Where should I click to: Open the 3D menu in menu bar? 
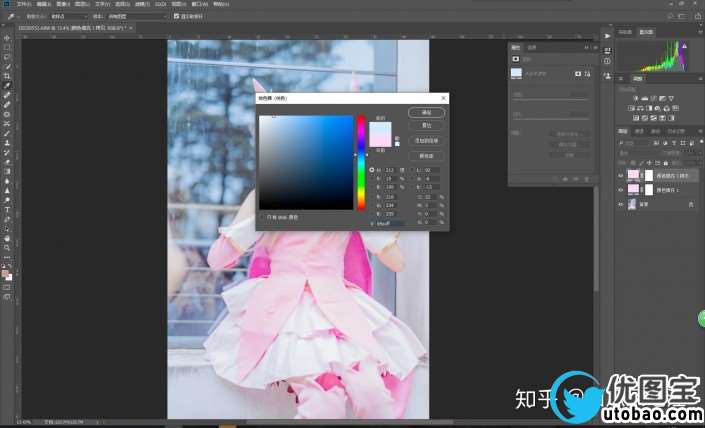click(159, 4)
